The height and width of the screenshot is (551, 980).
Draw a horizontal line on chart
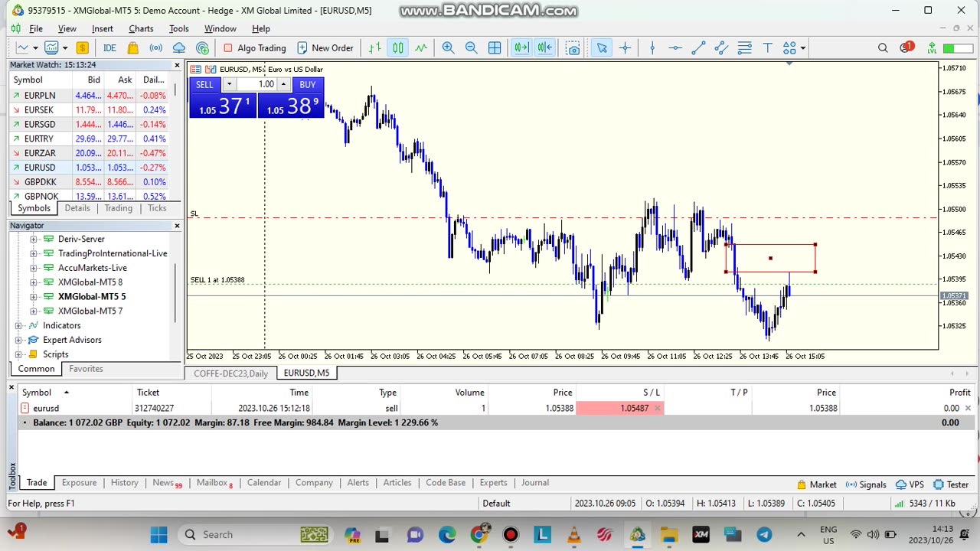click(x=675, y=47)
